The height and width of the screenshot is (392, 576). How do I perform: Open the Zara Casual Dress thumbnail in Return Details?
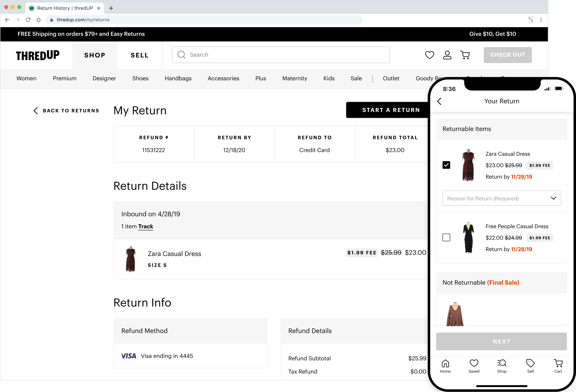(130, 259)
